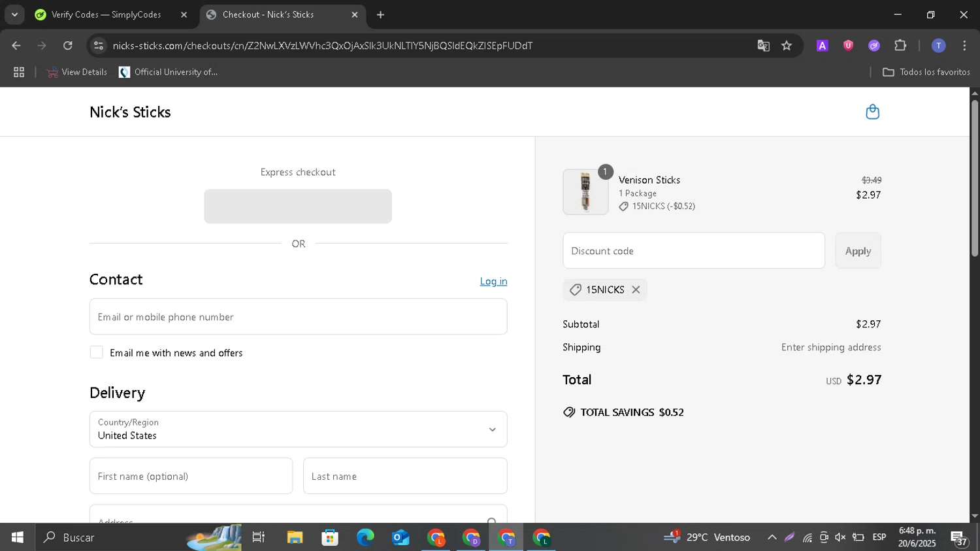The width and height of the screenshot is (980, 551).
Task: Focus the First name (optional) field
Action: click(191, 476)
